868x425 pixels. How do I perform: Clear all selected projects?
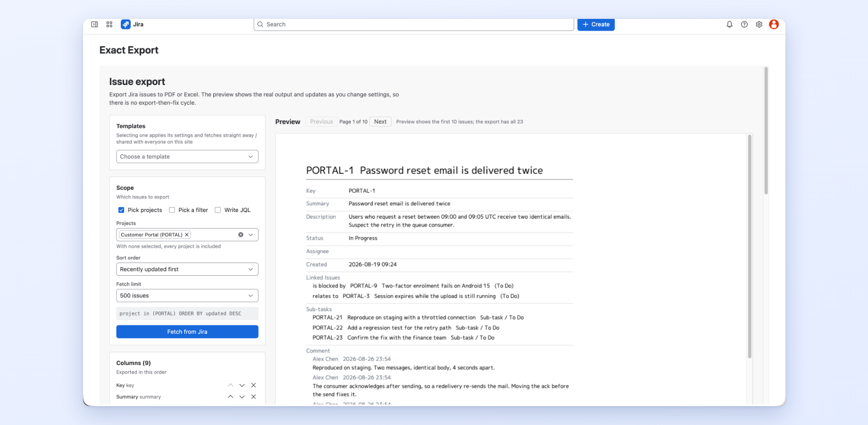241,235
